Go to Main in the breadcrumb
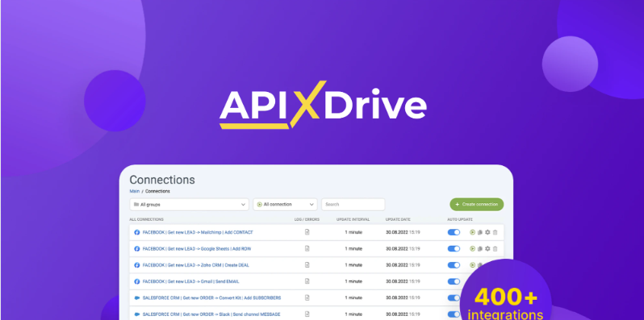The width and height of the screenshot is (644, 320). [x=134, y=191]
